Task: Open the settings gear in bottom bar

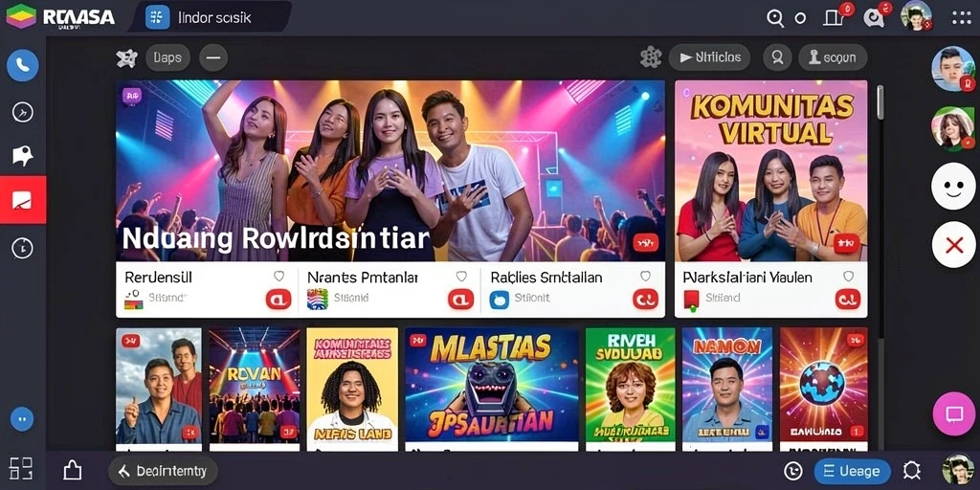Action: (x=912, y=471)
